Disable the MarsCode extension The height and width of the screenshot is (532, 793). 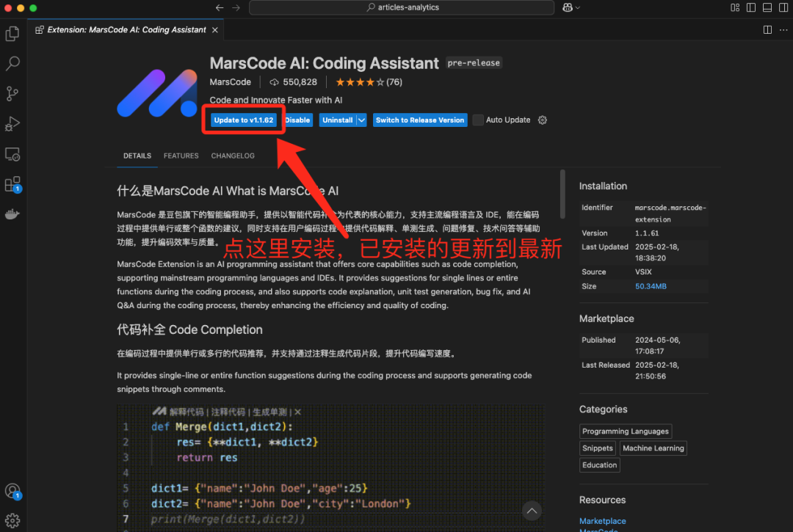(x=298, y=120)
